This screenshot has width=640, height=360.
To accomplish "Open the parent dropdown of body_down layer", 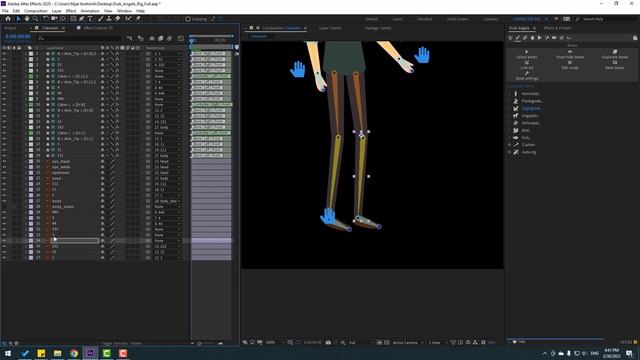I will click(167, 207).
